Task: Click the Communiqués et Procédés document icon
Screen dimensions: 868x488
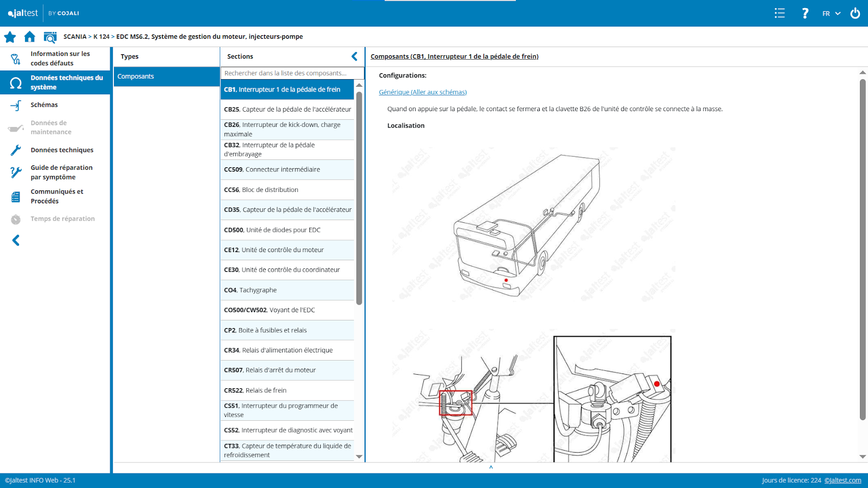Action: coord(16,197)
